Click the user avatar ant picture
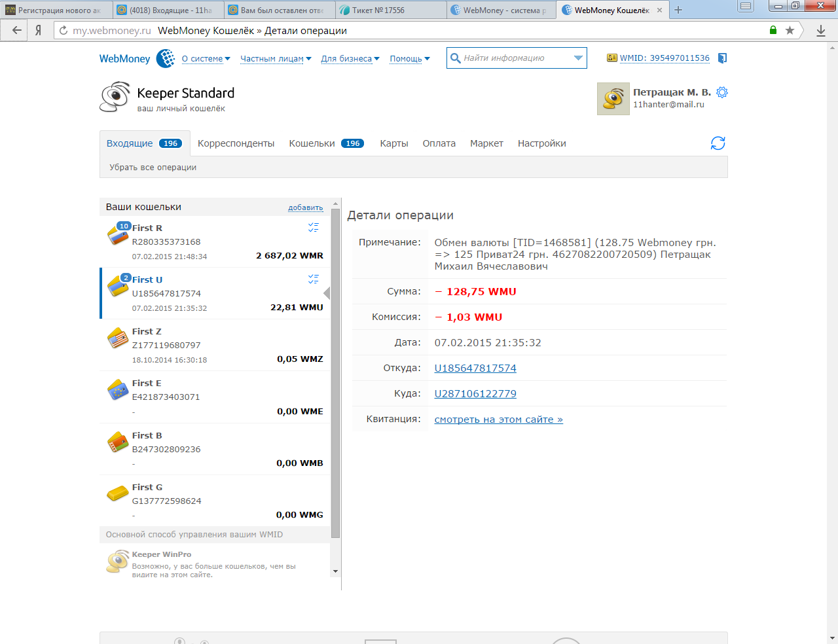Image resolution: width=838 pixels, height=644 pixels. click(x=613, y=99)
